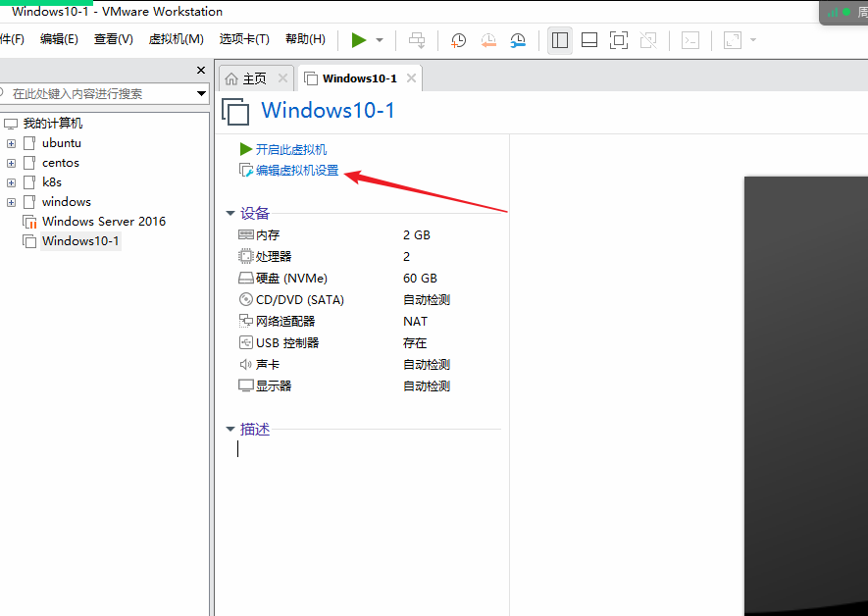The image size is (868, 616).
Task: Click the 显示器 monitor icon
Action: [246, 385]
